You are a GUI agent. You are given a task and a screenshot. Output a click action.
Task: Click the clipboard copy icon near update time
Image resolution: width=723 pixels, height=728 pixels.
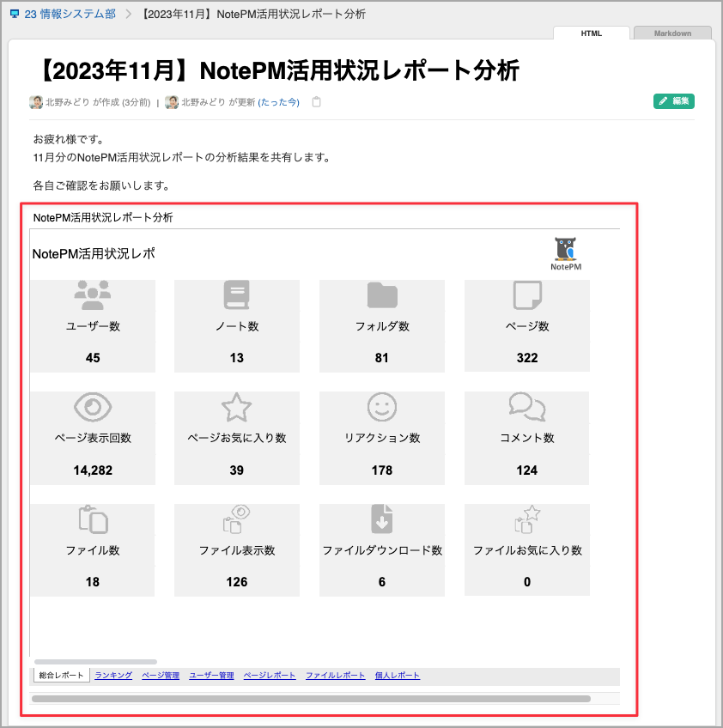point(317,101)
